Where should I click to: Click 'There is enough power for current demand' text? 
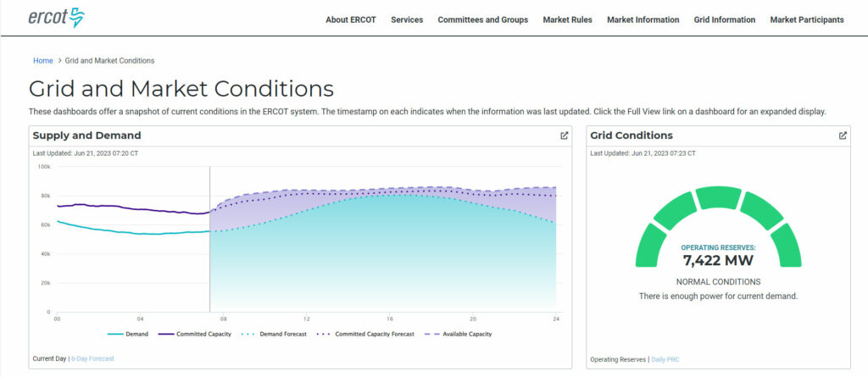[718, 297]
